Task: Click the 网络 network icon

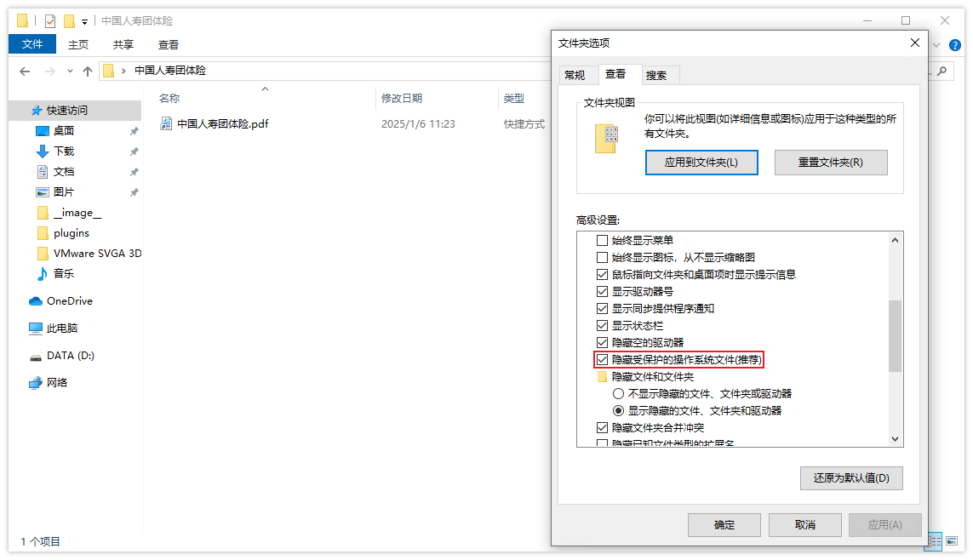Action: [x=36, y=383]
